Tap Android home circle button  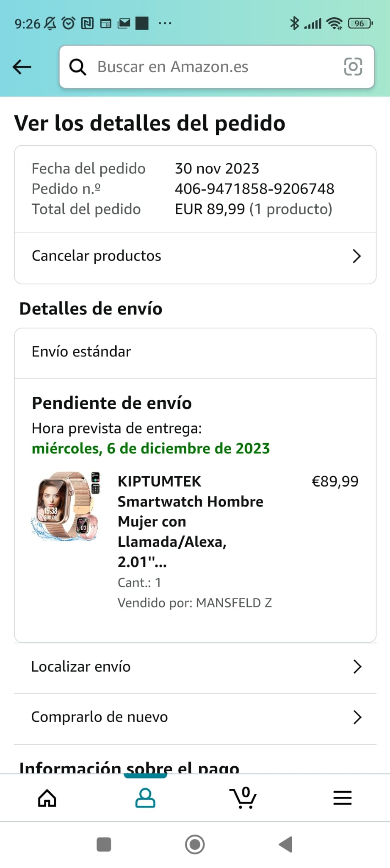coord(195,845)
